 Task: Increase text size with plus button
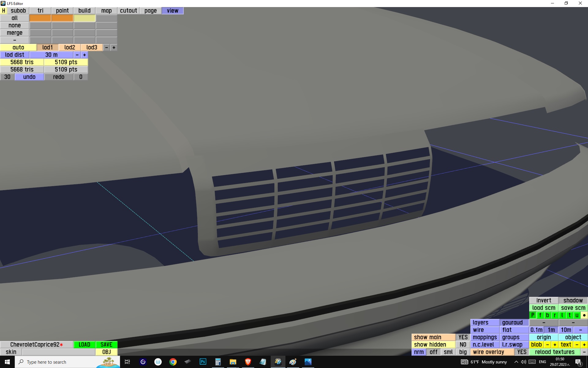point(584,345)
